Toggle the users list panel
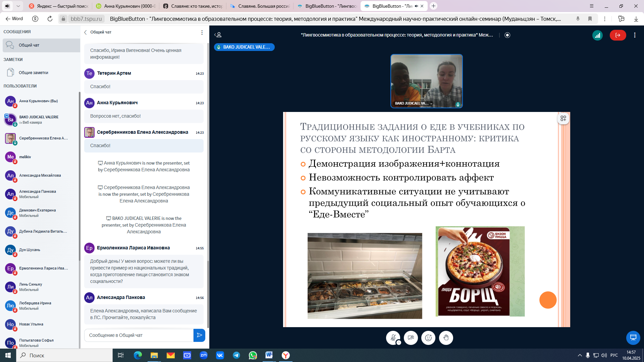Screen dimensions: 644x362 coord(218,35)
